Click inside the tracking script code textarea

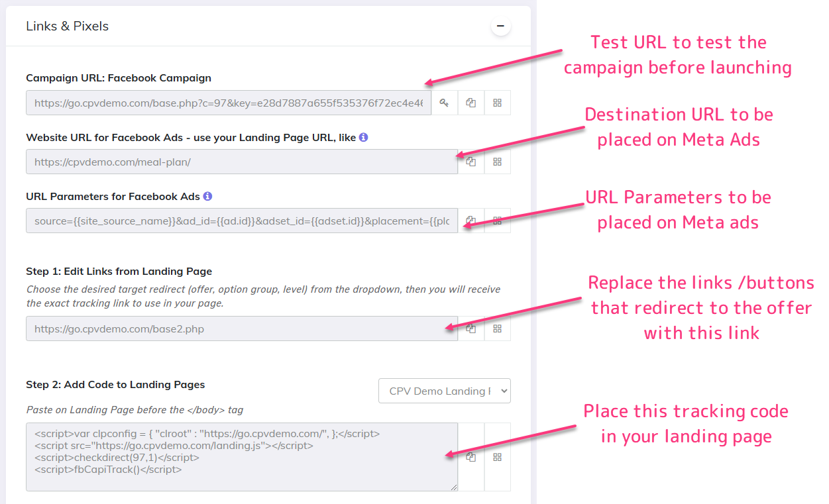click(x=242, y=457)
